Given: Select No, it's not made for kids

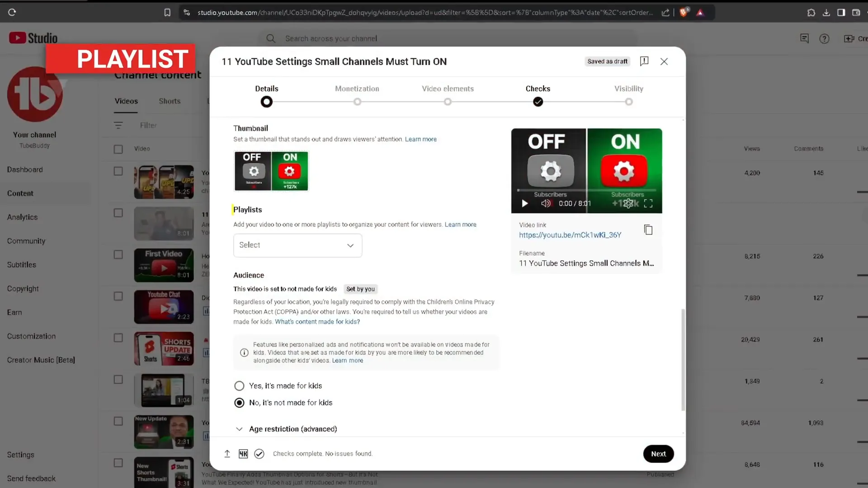Looking at the screenshot, I should (239, 403).
